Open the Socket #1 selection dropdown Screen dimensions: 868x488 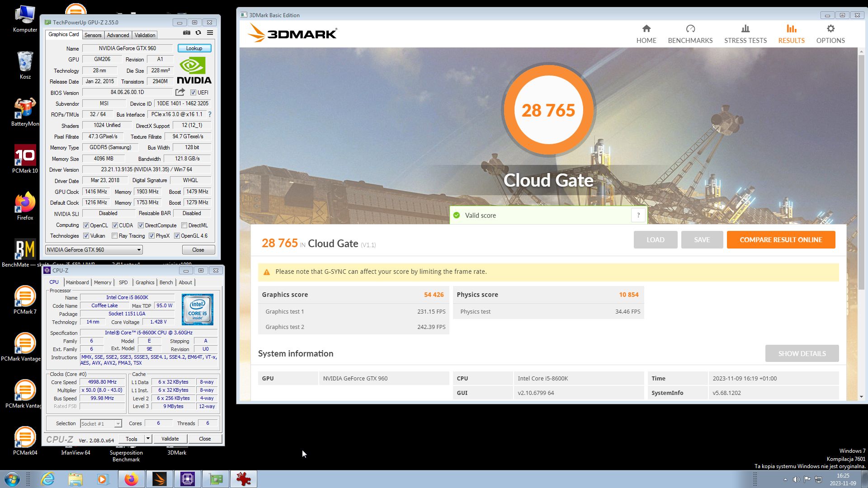(101, 423)
